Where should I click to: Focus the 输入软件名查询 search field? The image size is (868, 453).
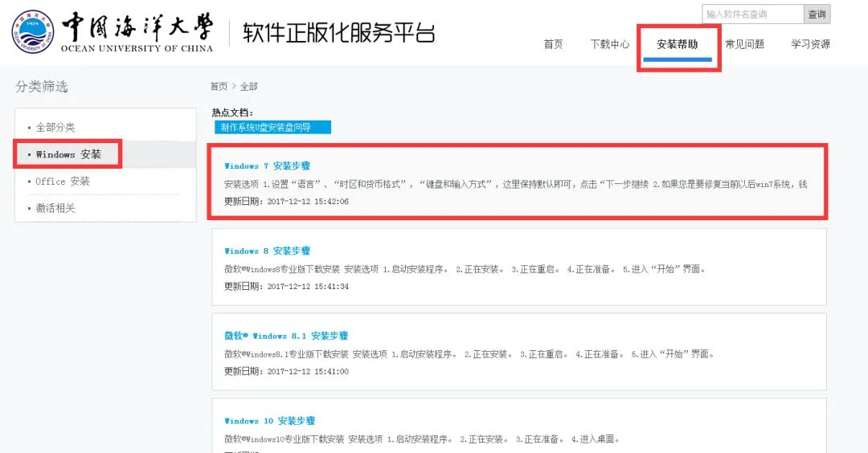click(753, 14)
